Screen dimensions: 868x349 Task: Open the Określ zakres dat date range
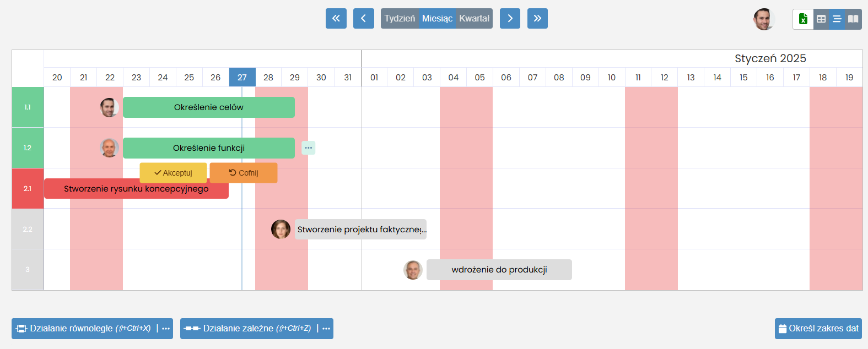point(818,329)
